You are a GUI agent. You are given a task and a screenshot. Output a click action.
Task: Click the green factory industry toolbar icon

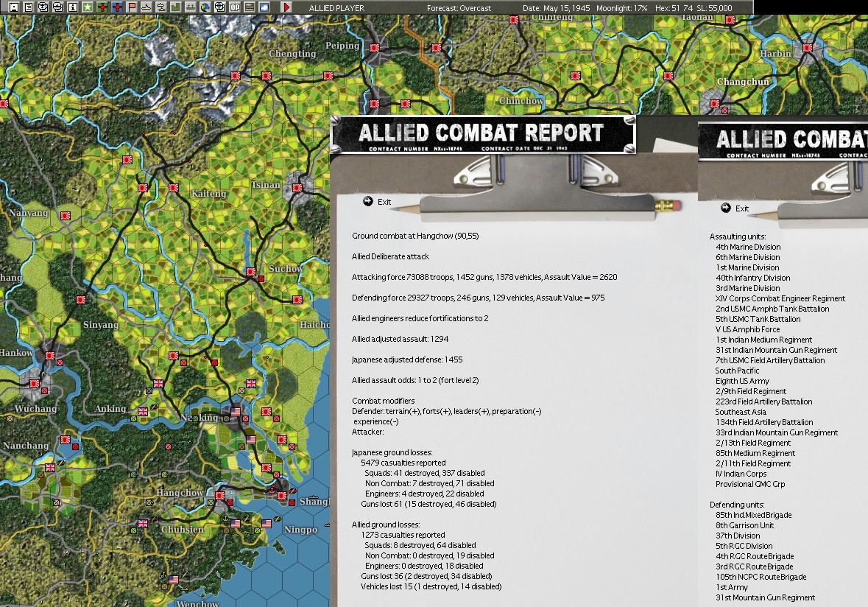point(175,7)
